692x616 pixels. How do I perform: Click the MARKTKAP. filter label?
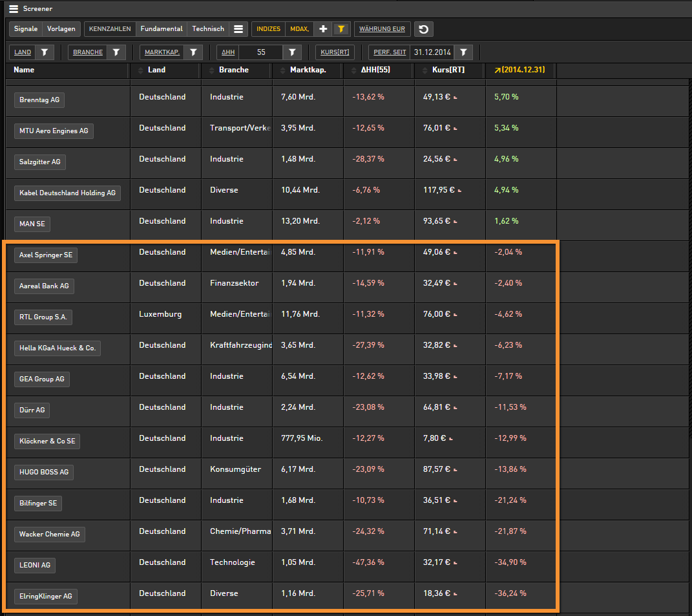[162, 52]
